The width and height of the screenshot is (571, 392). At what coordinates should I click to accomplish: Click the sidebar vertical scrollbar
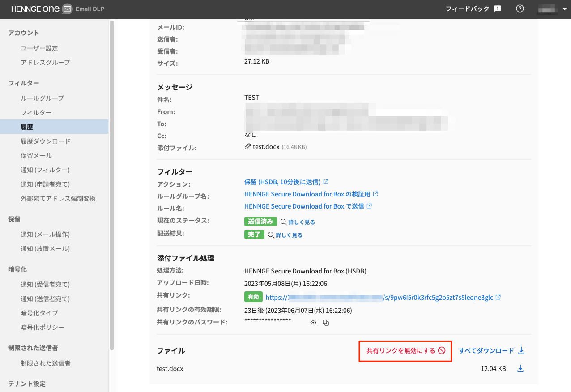pos(112,185)
